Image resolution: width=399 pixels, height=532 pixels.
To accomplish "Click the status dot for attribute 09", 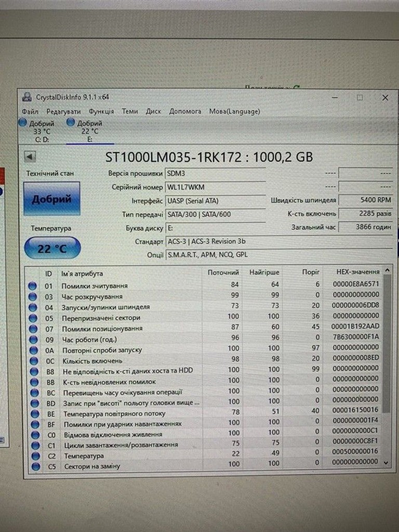I will 33,340.
